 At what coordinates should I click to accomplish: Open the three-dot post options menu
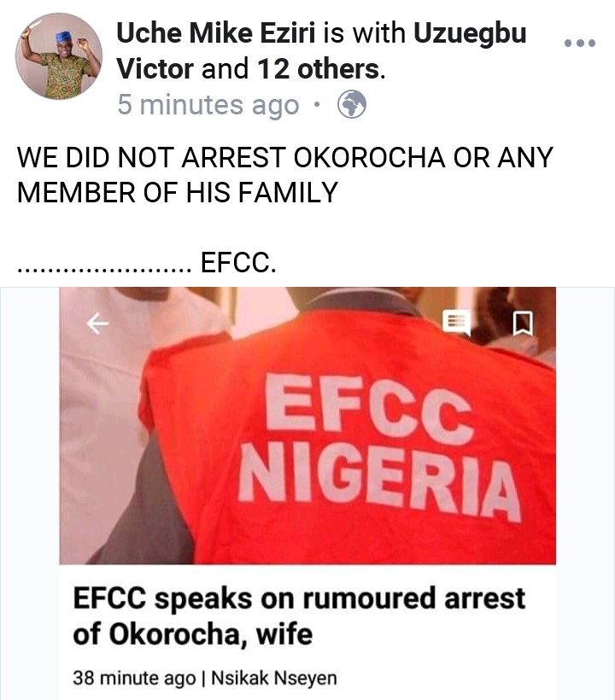[x=581, y=42]
